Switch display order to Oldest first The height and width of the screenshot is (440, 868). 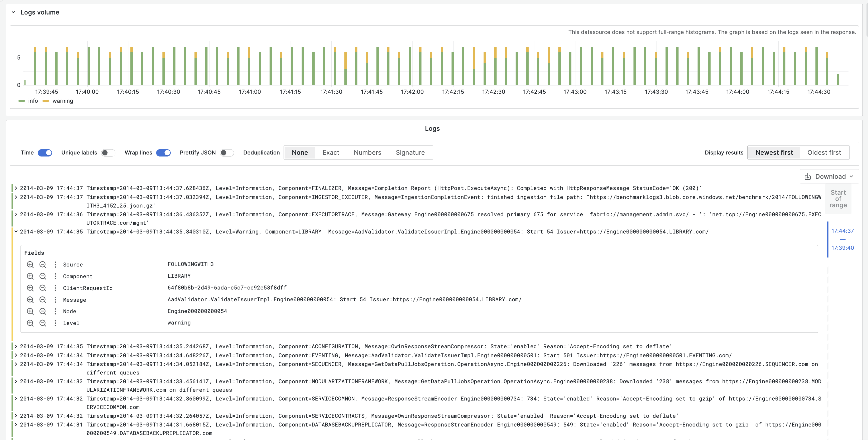click(824, 153)
